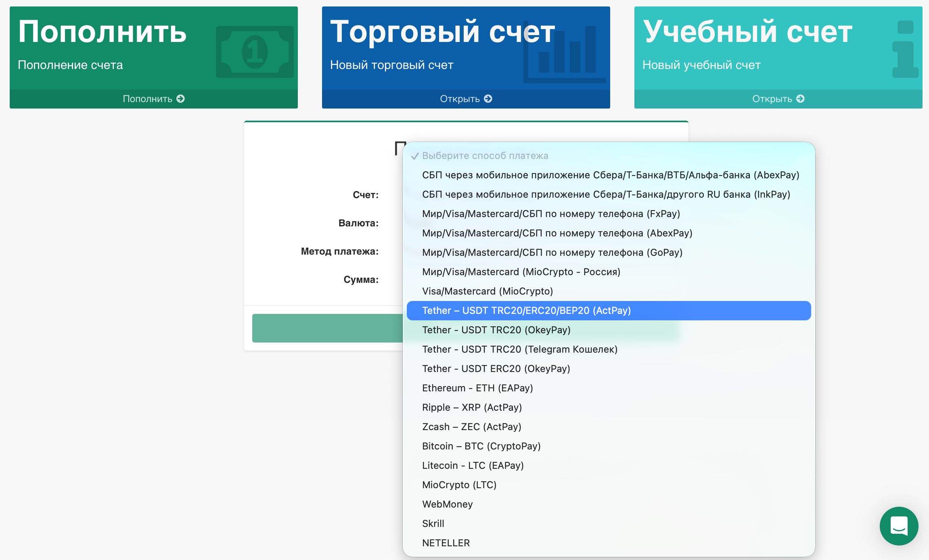The height and width of the screenshot is (560, 929).
Task: Click arrow icon beside Открыть on trading account
Action: [x=488, y=98]
